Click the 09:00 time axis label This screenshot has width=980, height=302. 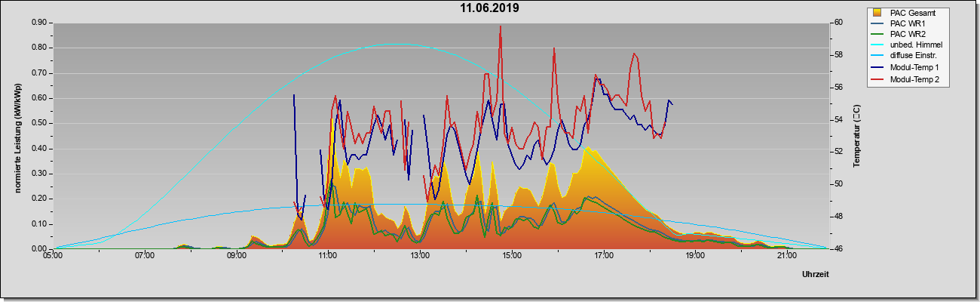tap(237, 256)
